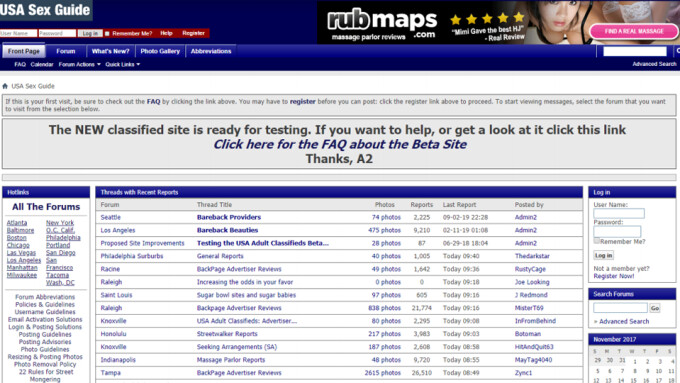The height and width of the screenshot is (383, 680).
Task: Expand the Quick Links dropdown
Action: [x=123, y=64]
